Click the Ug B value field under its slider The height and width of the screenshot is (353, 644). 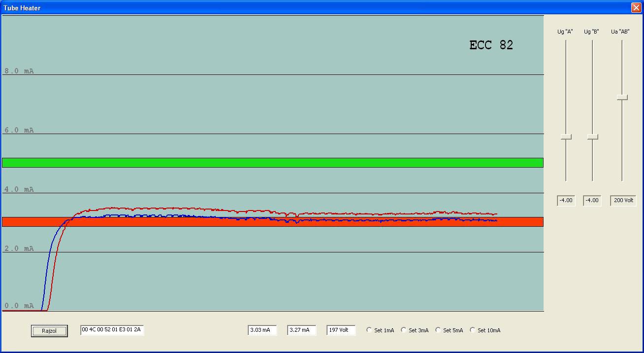(592, 201)
